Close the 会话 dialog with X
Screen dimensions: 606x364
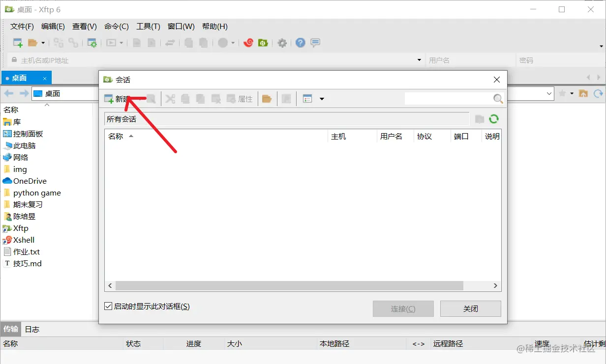(x=497, y=80)
